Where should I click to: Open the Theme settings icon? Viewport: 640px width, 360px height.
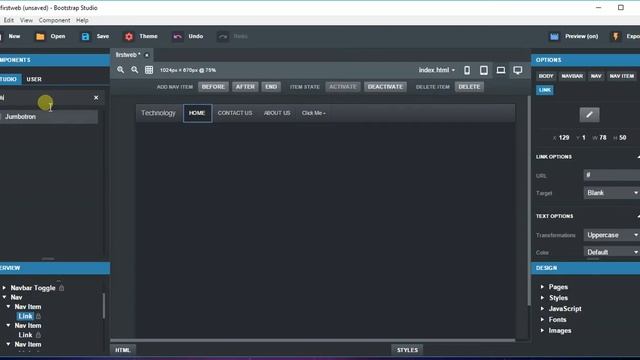click(x=129, y=37)
